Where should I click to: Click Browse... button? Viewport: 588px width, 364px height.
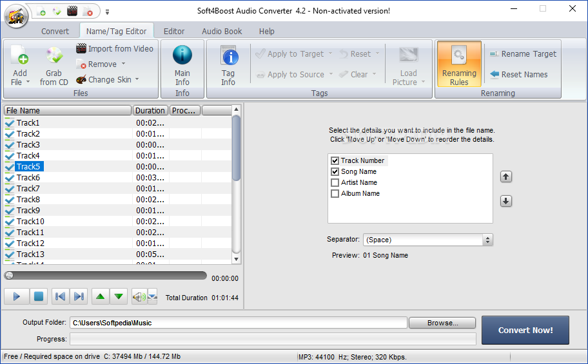coord(442,323)
